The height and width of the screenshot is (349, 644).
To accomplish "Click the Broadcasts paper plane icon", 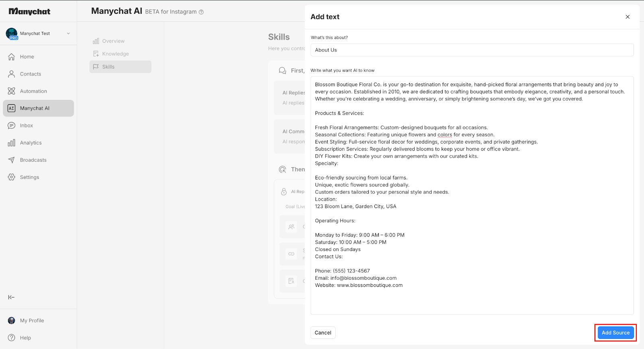I will (12, 160).
